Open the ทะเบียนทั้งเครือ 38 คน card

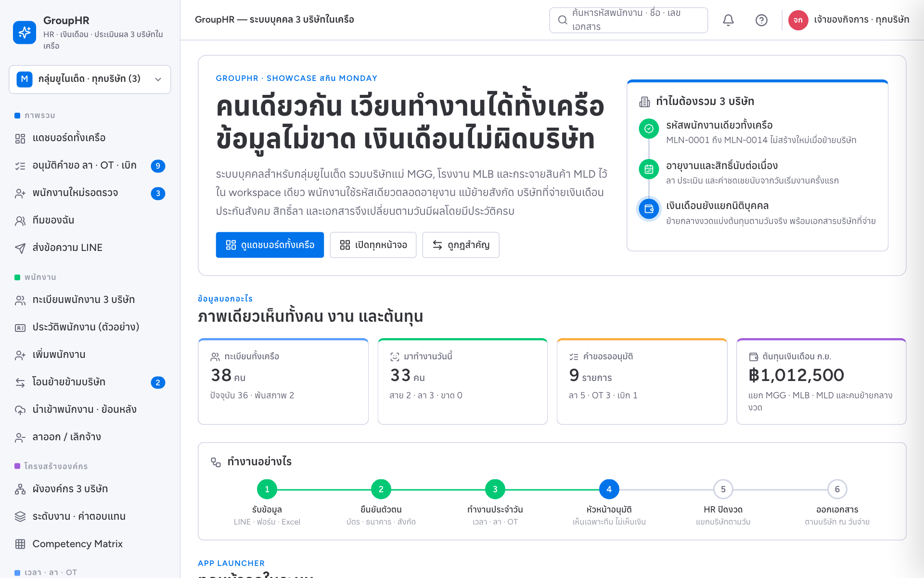pyautogui.click(x=283, y=381)
